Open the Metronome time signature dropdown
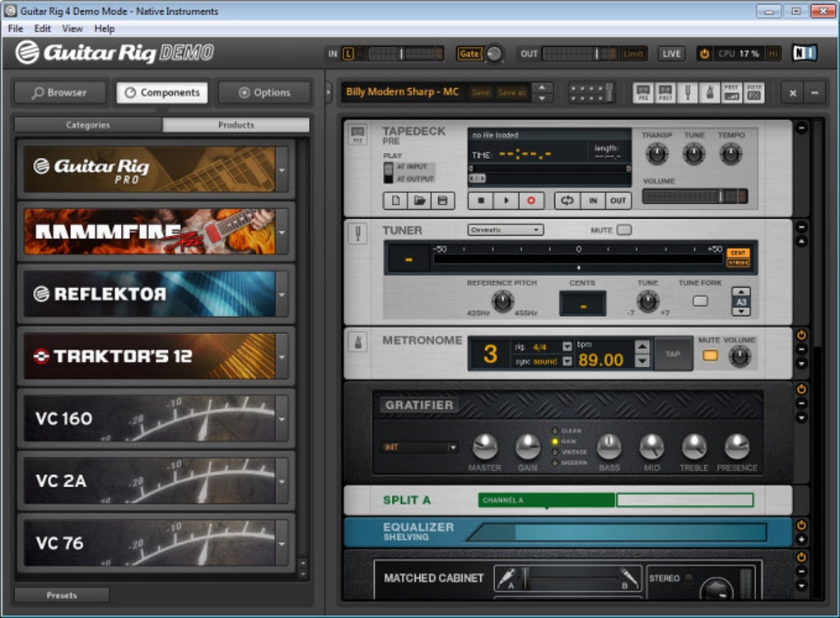Viewport: 840px width, 618px height. point(567,346)
